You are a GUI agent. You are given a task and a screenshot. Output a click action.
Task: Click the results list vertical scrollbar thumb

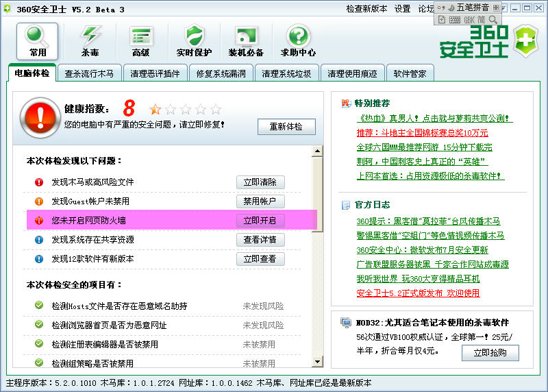317,194
